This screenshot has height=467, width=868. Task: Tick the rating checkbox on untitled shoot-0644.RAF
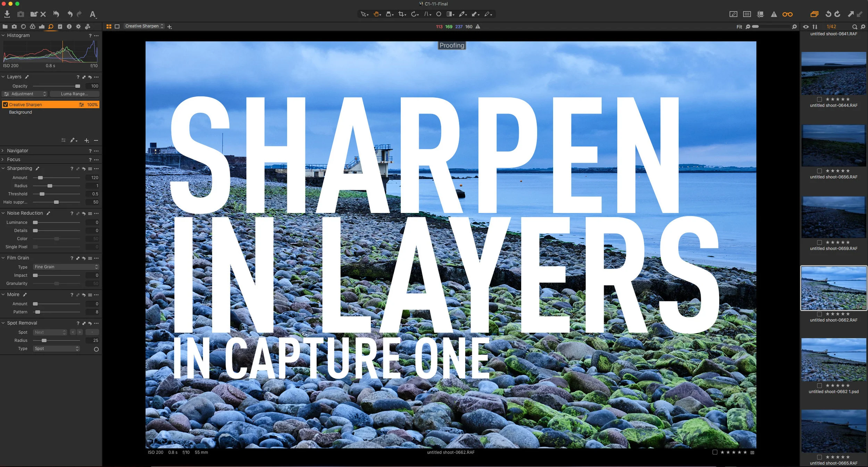point(819,99)
